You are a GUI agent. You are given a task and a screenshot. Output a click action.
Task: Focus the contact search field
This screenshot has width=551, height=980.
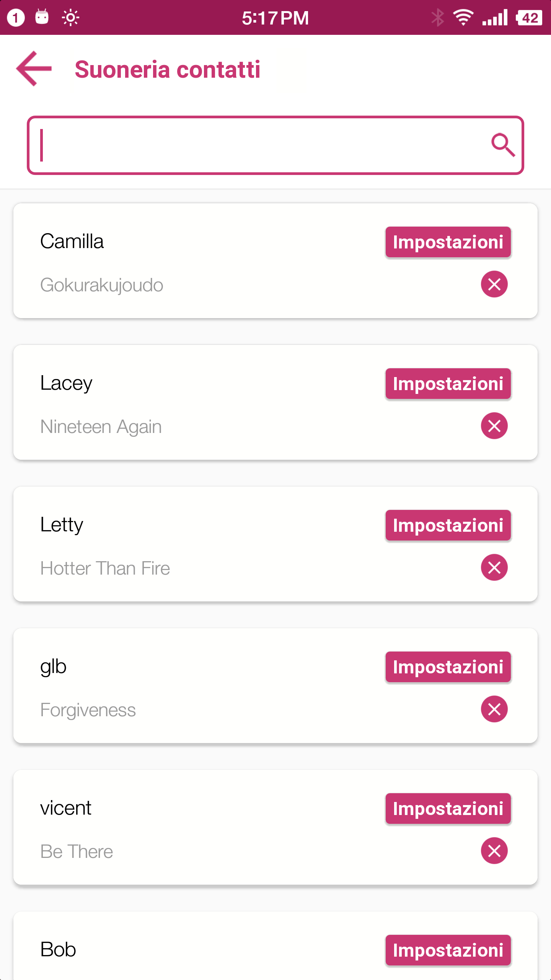pyautogui.click(x=275, y=145)
